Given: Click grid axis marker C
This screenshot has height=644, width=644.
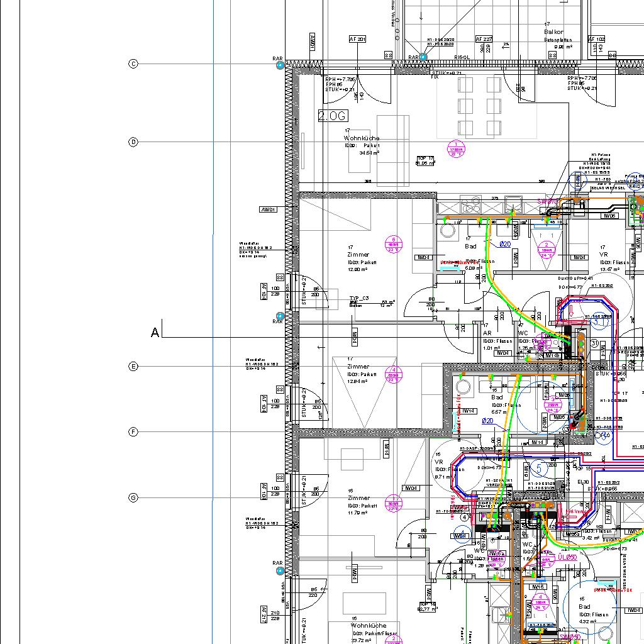Looking at the screenshot, I should click(x=133, y=64).
